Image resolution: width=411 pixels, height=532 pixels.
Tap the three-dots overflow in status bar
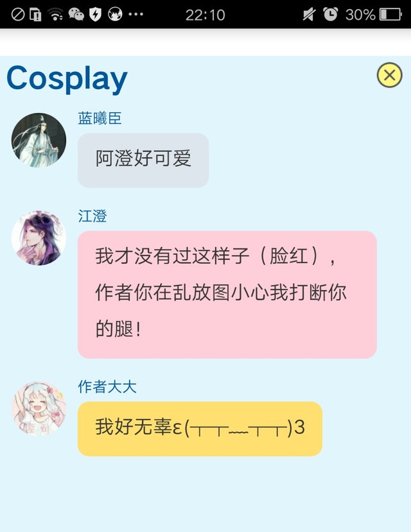point(136,15)
